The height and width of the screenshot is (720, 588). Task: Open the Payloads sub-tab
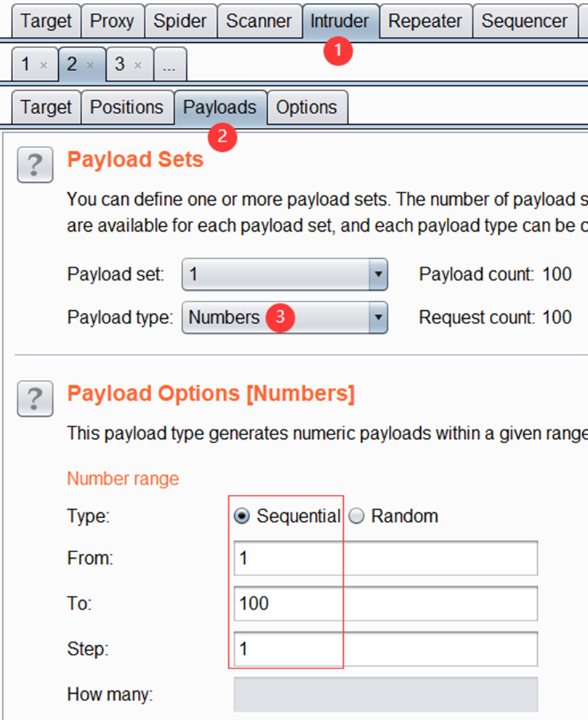[220, 107]
